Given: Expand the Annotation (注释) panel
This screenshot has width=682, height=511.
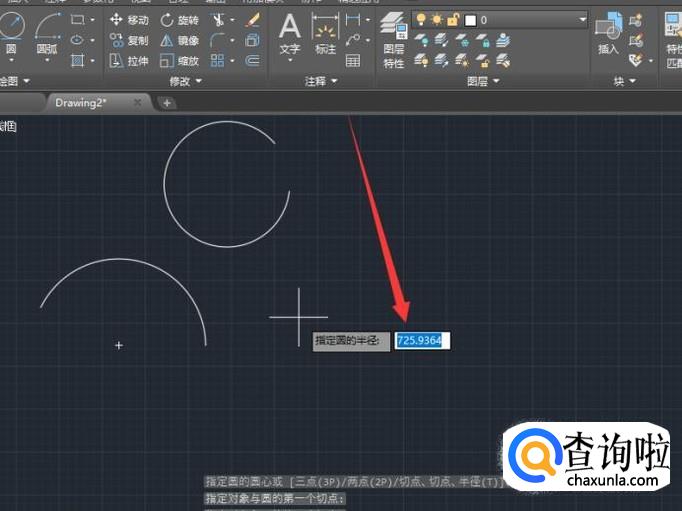Looking at the screenshot, I should coord(322,81).
